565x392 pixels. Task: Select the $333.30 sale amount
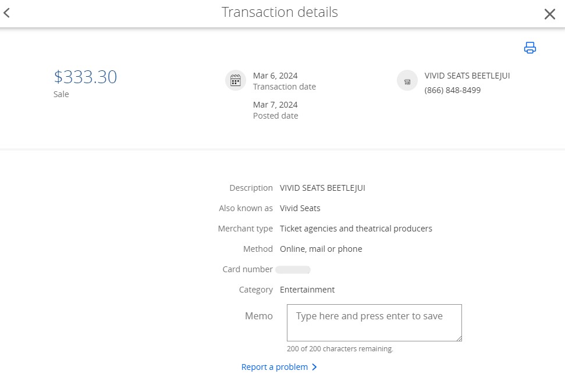click(86, 77)
